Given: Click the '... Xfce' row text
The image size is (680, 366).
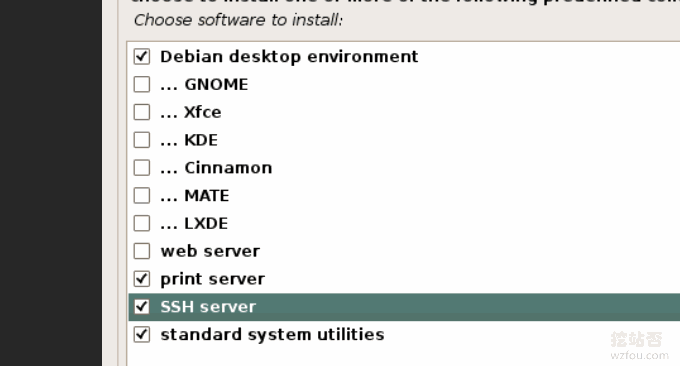Looking at the screenshot, I should pyautogui.click(x=191, y=112).
